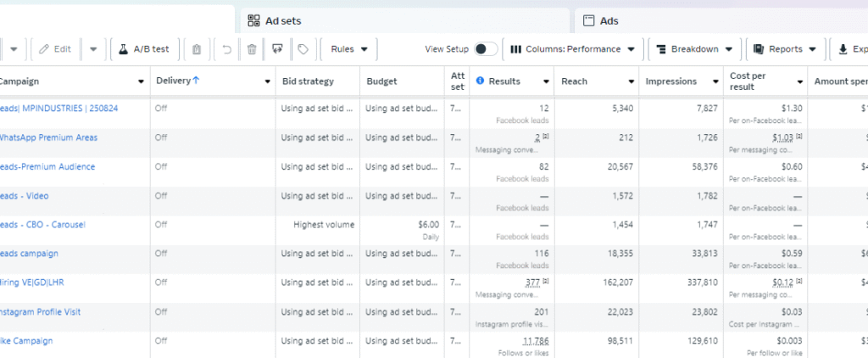Open the WhatsApp Premium Areas campaign link
Viewport: 868px width, 358px height.
tap(49, 137)
